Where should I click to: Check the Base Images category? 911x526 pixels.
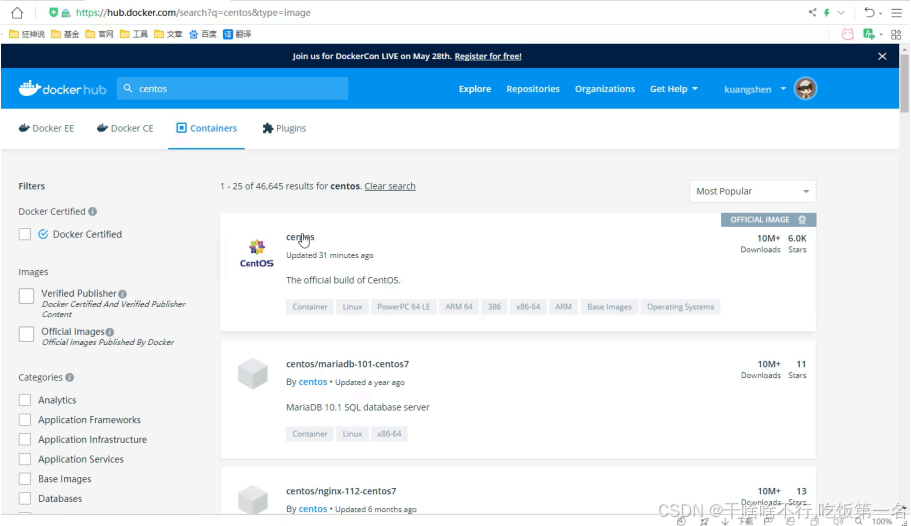pyautogui.click(x=24, y=479)
